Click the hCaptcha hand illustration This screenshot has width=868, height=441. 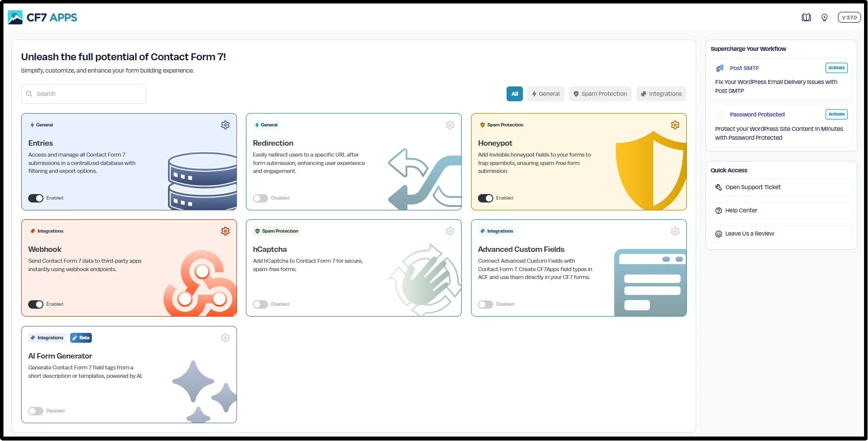pyautogui.click(x=425, y=280)
